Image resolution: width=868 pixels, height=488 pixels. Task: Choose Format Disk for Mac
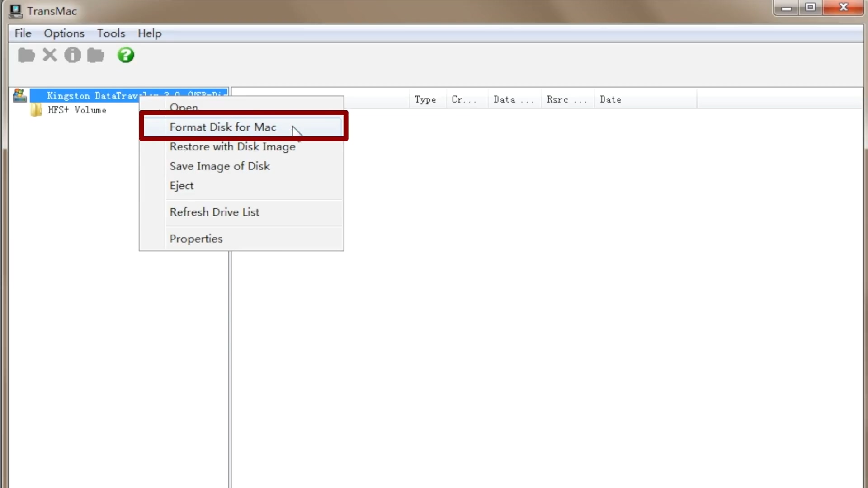[x=222, y=127]
